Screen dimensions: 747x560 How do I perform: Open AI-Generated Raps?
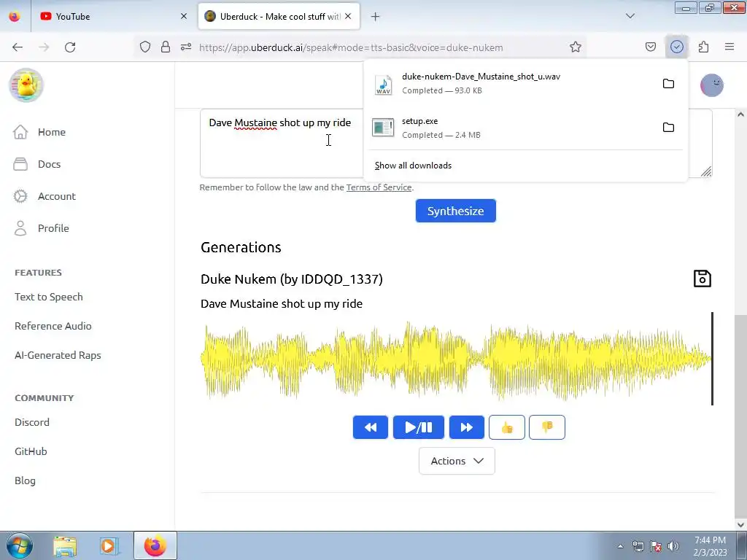coord(58,355)
